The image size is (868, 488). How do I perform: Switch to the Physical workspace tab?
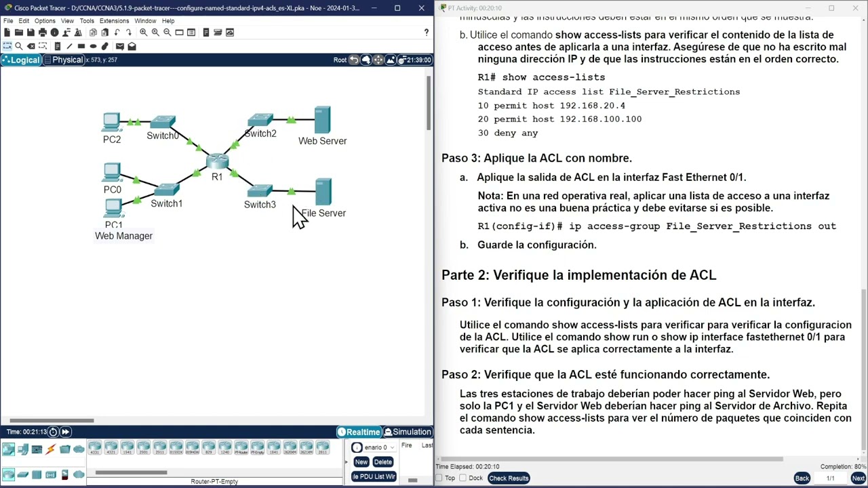pos(63,60)
